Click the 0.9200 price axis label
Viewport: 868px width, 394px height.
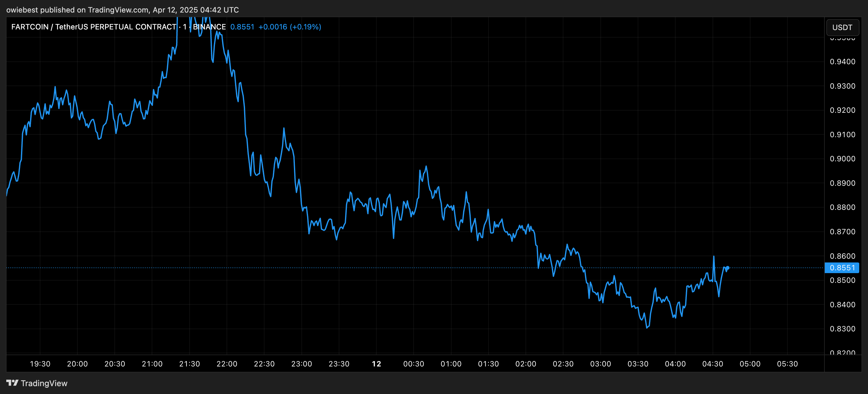click(x=842, y=110)
